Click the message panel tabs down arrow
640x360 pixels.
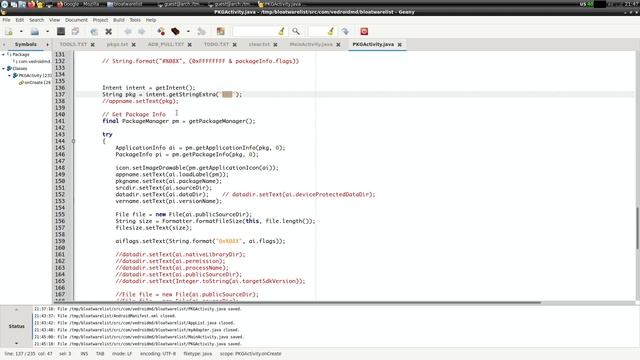pos(16,343)
